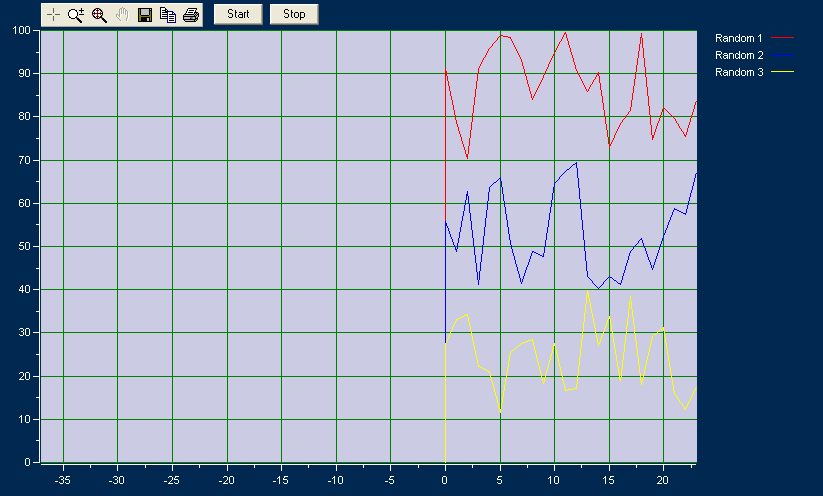The width and height of the screenshot is (823, 496).
Task: Activate the pan hand tool
Action: click(x=122, y=15)
